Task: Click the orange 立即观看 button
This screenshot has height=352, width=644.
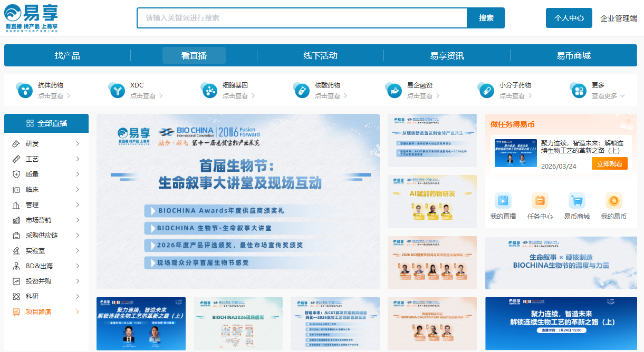Action: click(x=609, y=163)
